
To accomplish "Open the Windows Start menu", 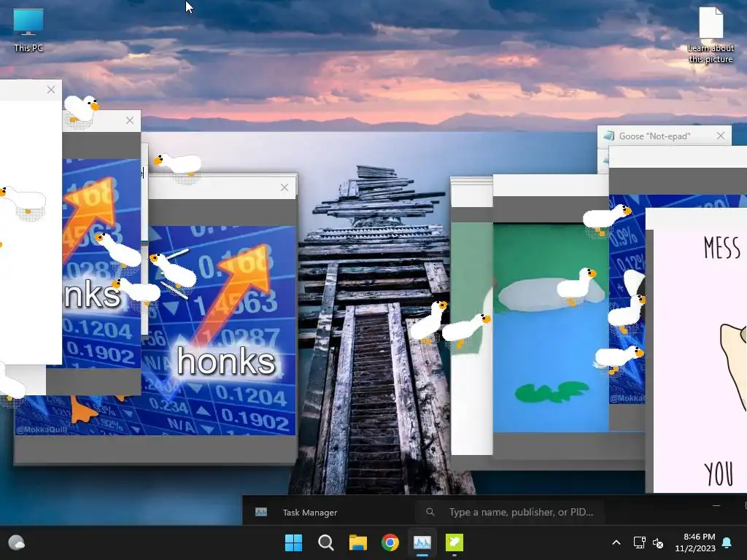I will point(293,542).
